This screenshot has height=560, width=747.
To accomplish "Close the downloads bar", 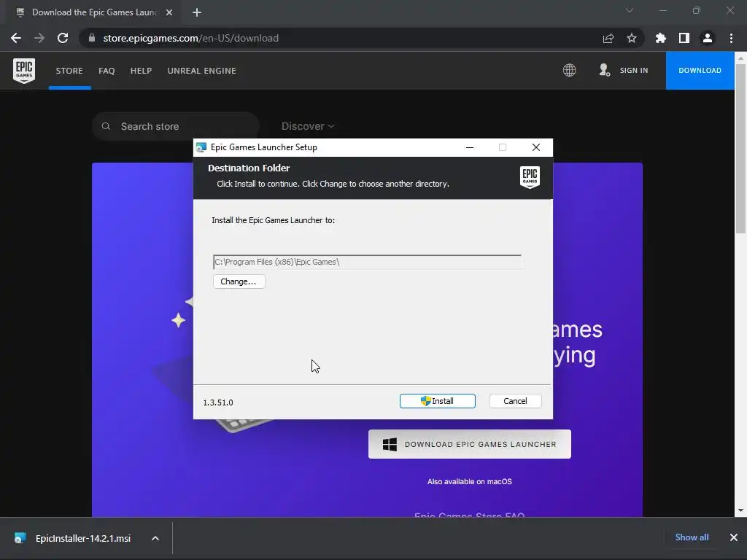I will 734,537.
